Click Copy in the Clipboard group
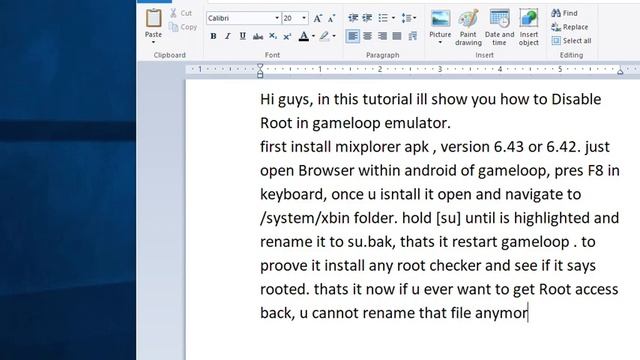Image resolution: width=640 pixels, height=360 pixels. click(x=183, y=27)
